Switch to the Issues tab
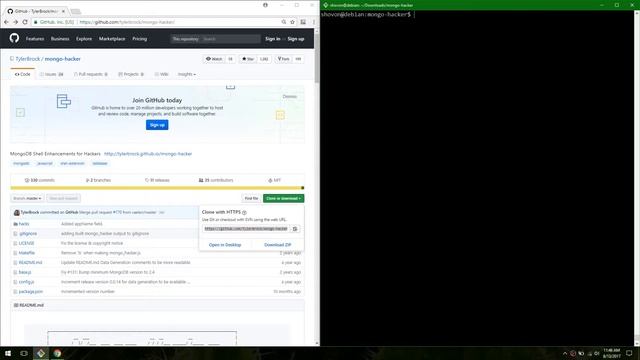The image size is (640, 360). click(51, 74)
